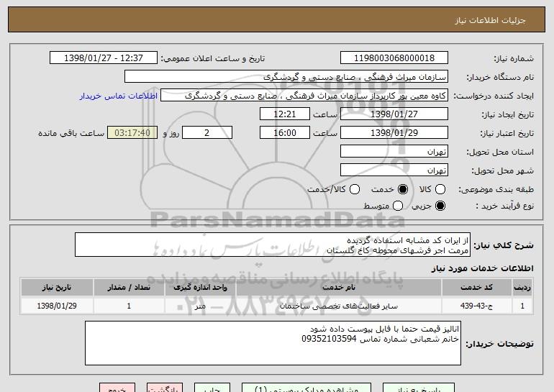The height and width of the screenshot is (392, 554).
Task: Click service name سایر فعالیت‌های تخصصی ساختمان
Action: tap(338, 306)
